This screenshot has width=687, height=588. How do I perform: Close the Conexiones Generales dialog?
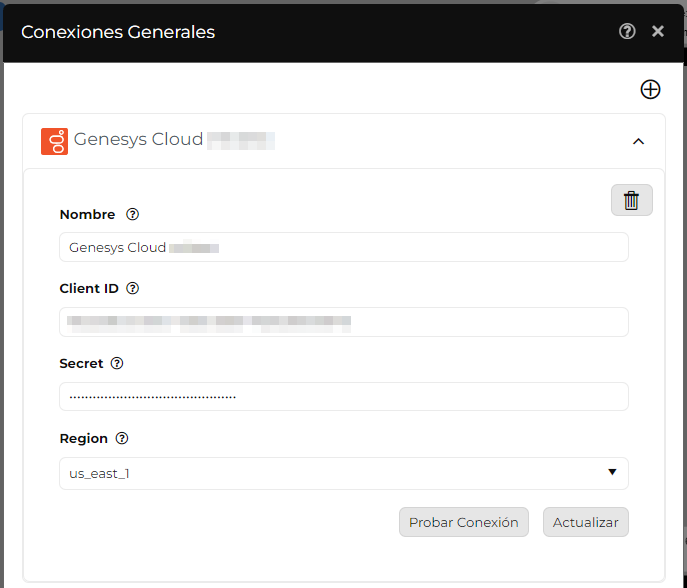pyautogui.click(x=658, y=31)
